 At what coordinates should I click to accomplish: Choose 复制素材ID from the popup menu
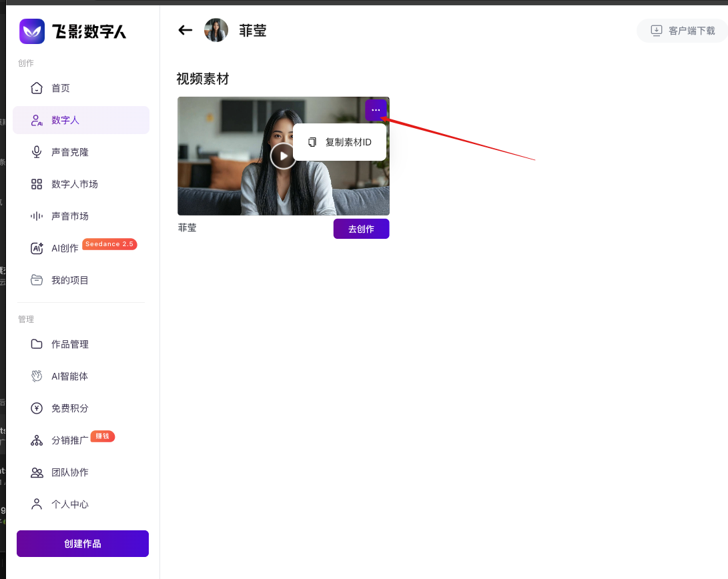point(340,142)
